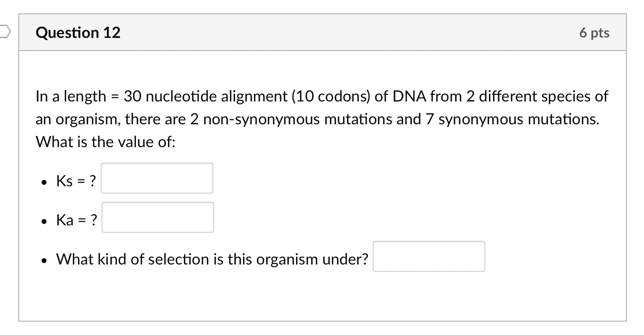Click the bullet beside Ka = ?

(45, 220)
